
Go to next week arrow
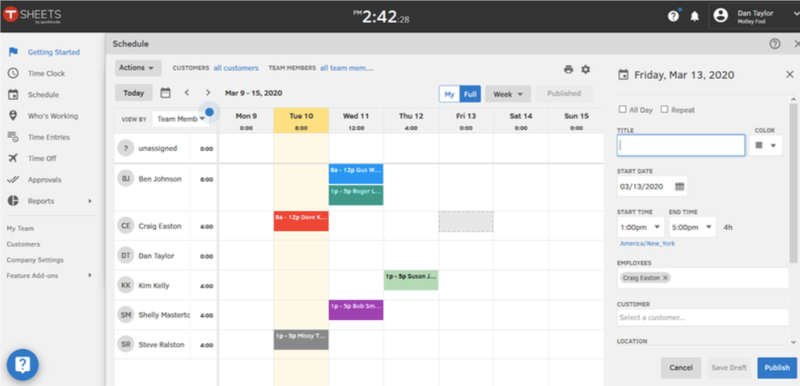click(208, 93)
